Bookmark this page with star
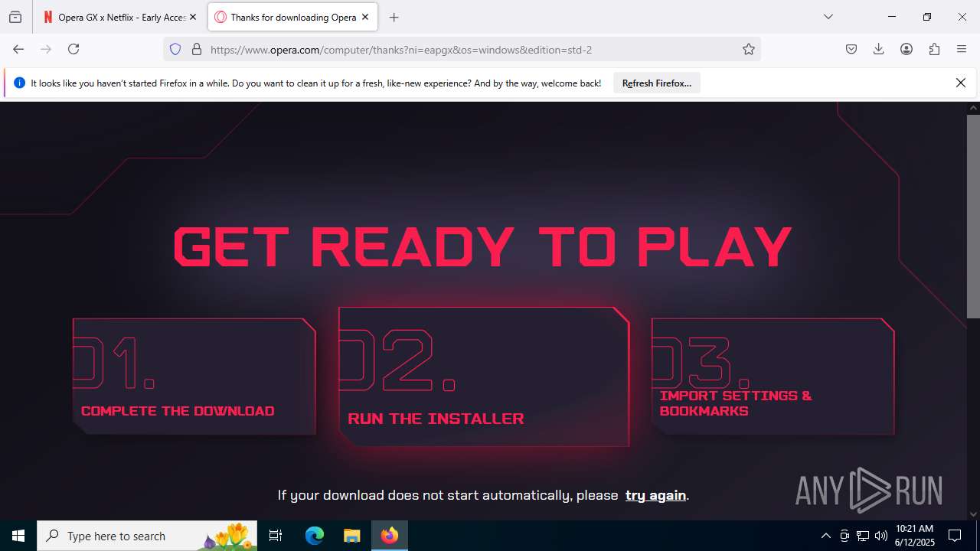Image resolution: width=980 pixels, height=551 pixels. pyautogui.click(x=749, y=49)
